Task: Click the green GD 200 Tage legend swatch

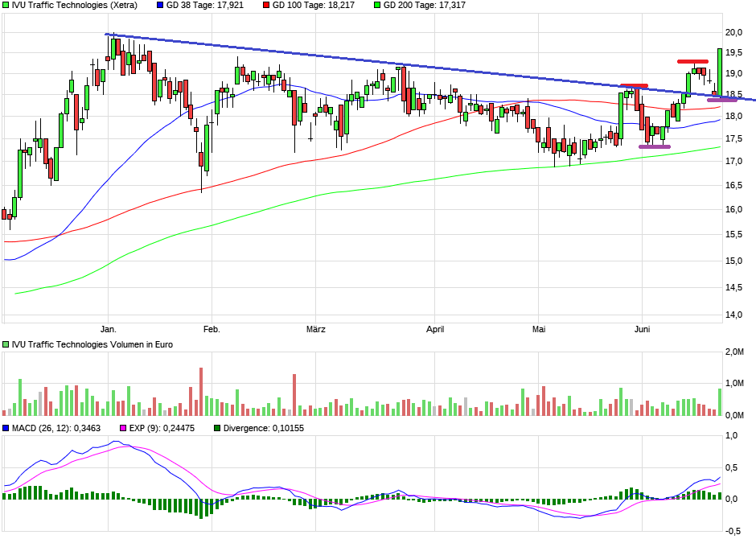Action: point(377,6)
